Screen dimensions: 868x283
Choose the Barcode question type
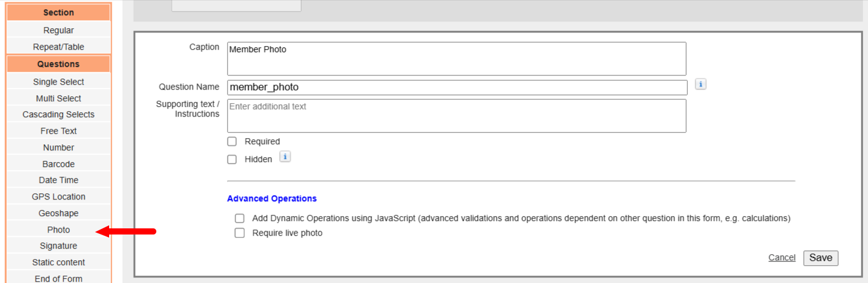point(59,164)
